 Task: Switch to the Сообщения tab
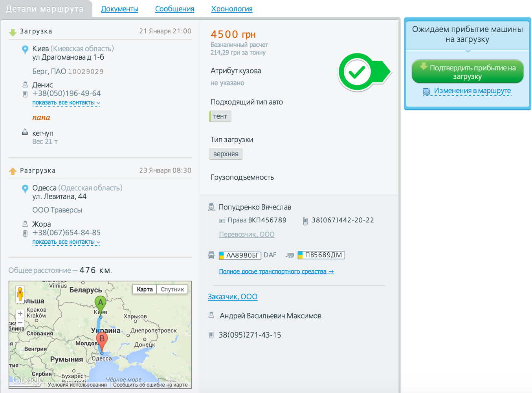pyautogui.click(x=174, y=9)
